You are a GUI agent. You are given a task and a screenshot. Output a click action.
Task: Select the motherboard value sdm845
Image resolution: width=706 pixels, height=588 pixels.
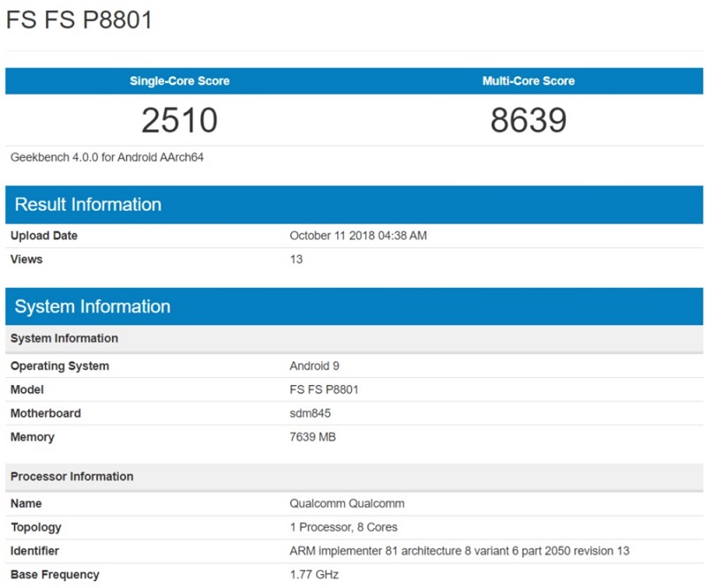[311, 413]
